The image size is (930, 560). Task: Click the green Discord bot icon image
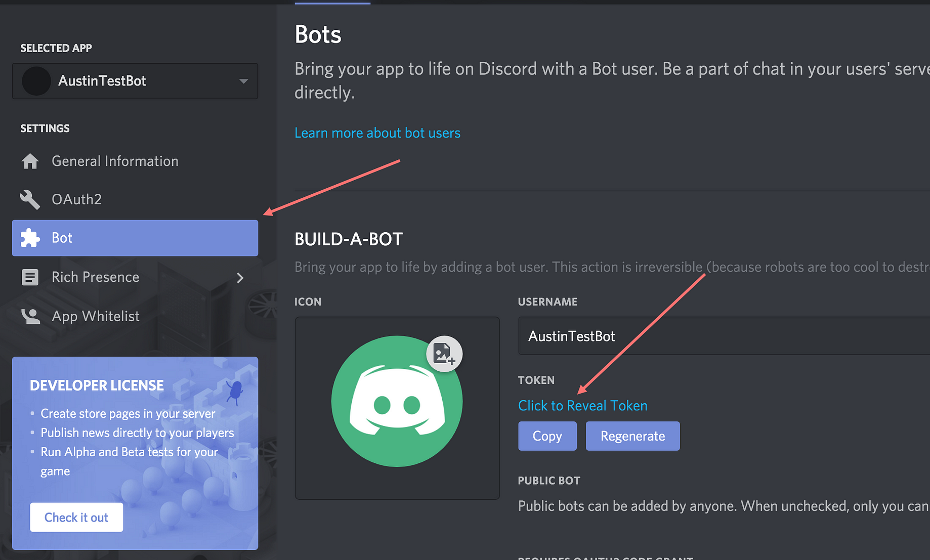tap(397, 402)
